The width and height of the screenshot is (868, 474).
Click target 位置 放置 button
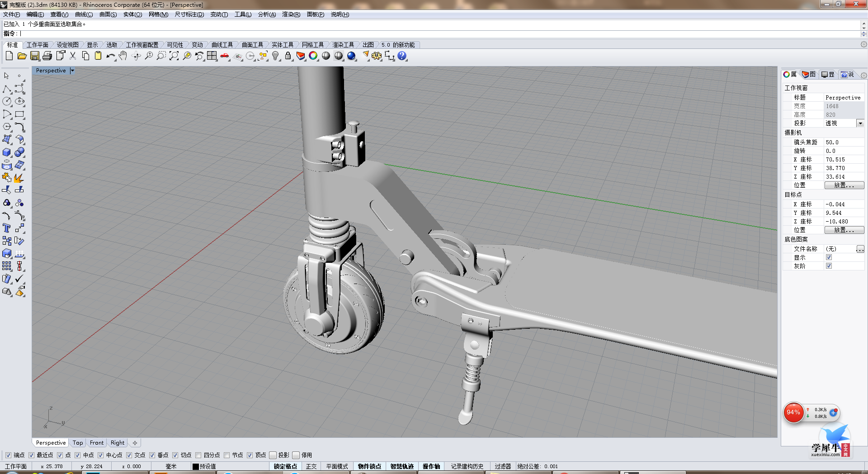point(844,230)
